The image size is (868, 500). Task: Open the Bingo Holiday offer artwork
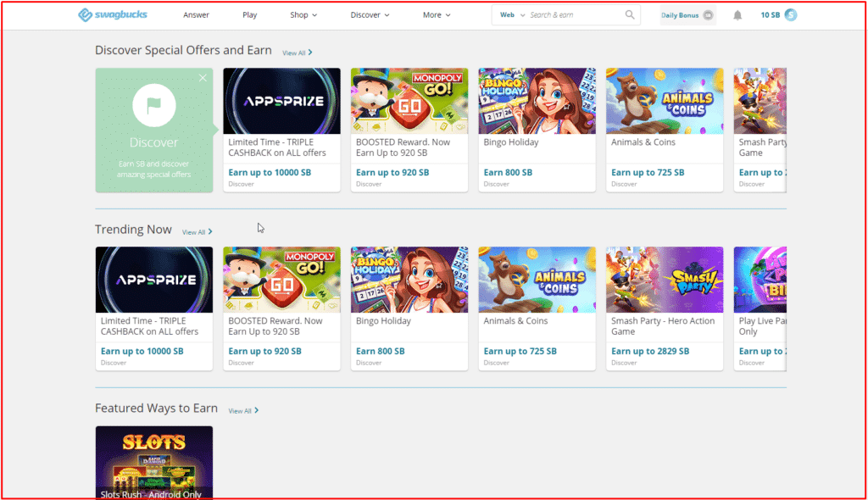pos(537,101)
